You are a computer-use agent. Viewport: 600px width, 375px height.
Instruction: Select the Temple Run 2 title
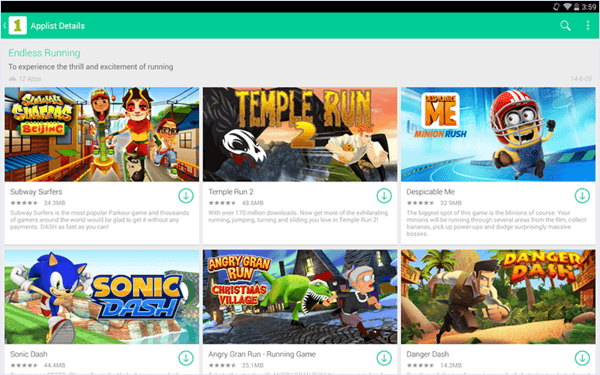point(231,192)
